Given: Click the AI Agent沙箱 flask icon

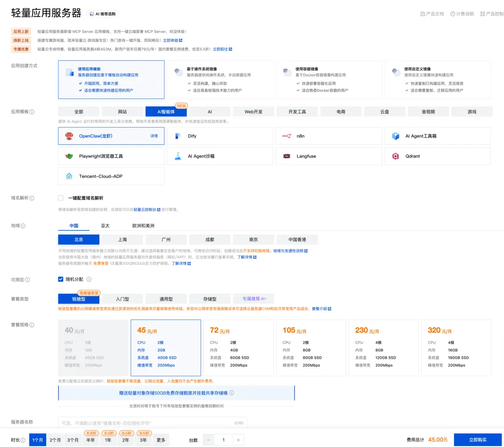Looking at the screenshot, I should [x=178, y=156].
